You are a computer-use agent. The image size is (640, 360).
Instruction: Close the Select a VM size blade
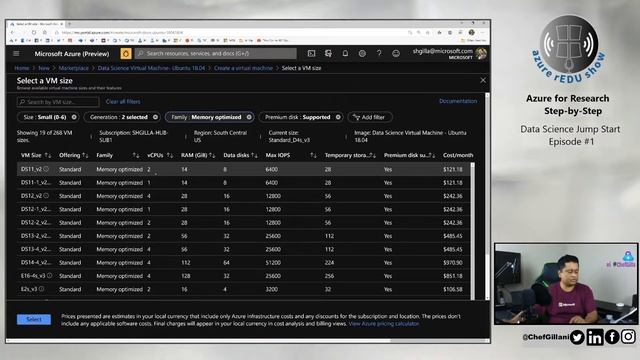[x=483, y=80]
